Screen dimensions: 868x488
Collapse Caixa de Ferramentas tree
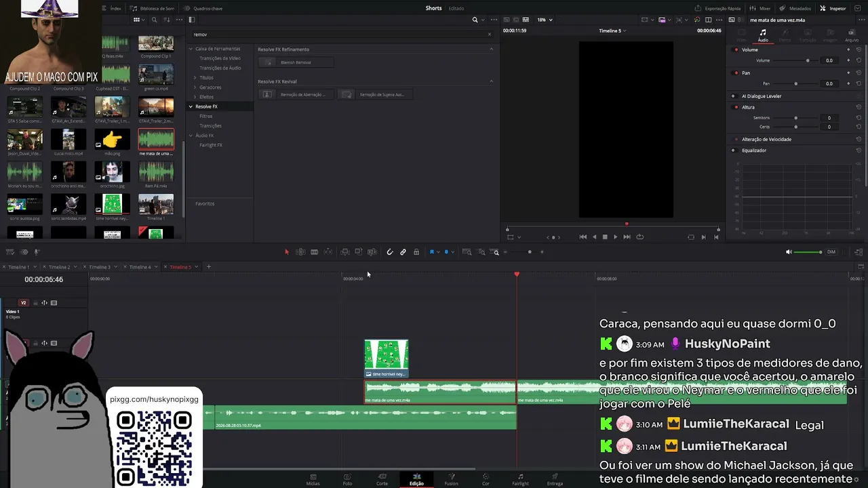click(191, 49)
